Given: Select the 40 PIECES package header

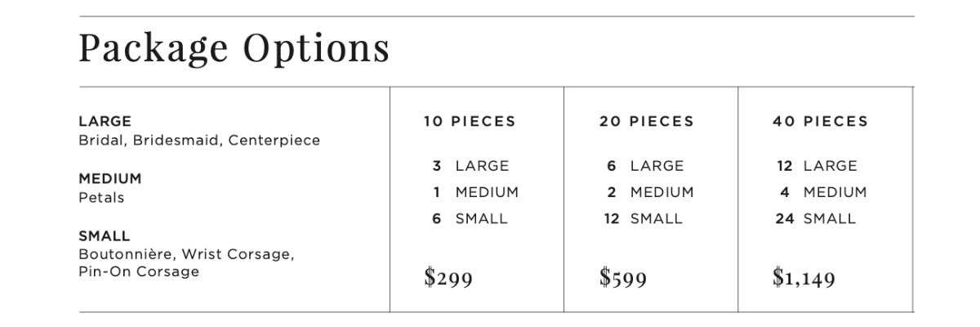Looking at the screenshot, I should click(x=820, y=122).
